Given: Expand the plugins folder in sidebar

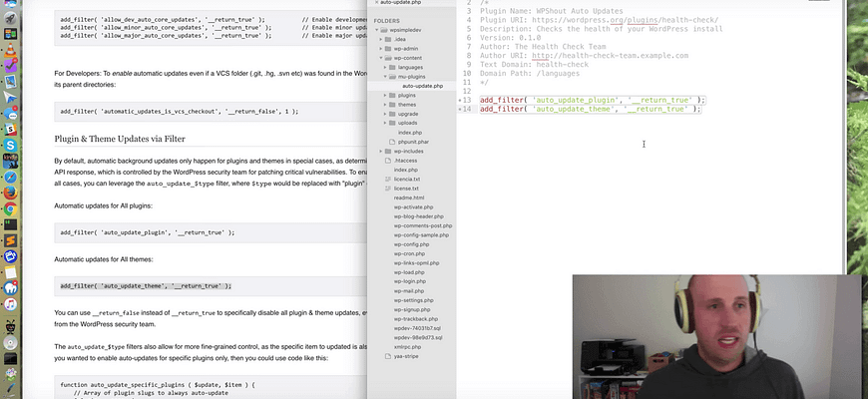Looking at the screenshot, I should pos(385,95).
